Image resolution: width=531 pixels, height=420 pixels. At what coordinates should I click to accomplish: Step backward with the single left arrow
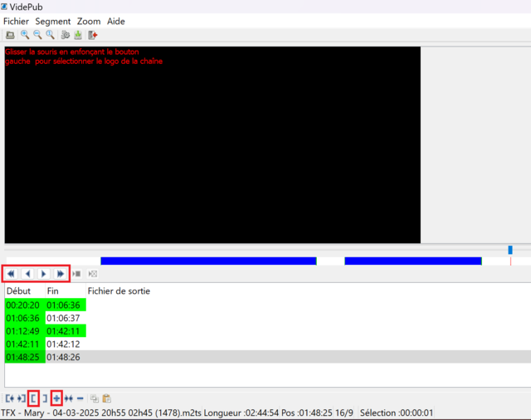pos(27,274)
